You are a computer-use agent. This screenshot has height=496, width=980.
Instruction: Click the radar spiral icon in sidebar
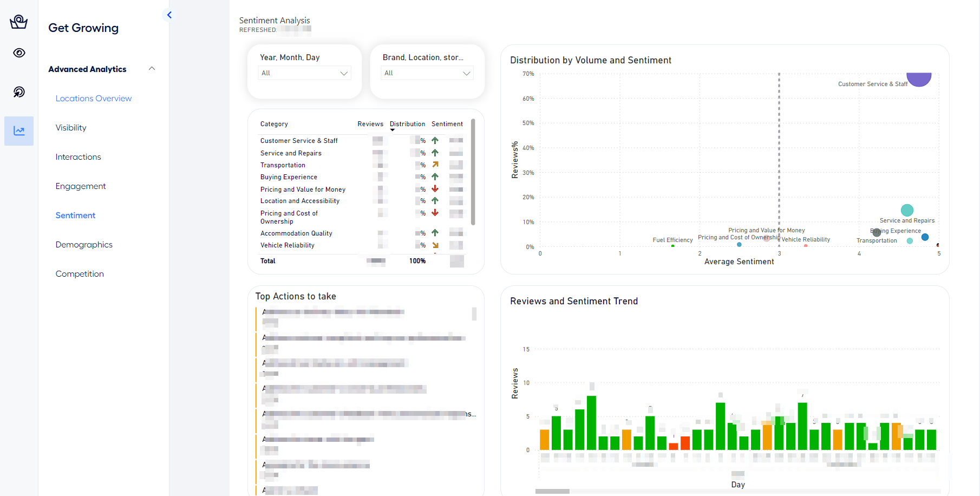tap(19, 92)
